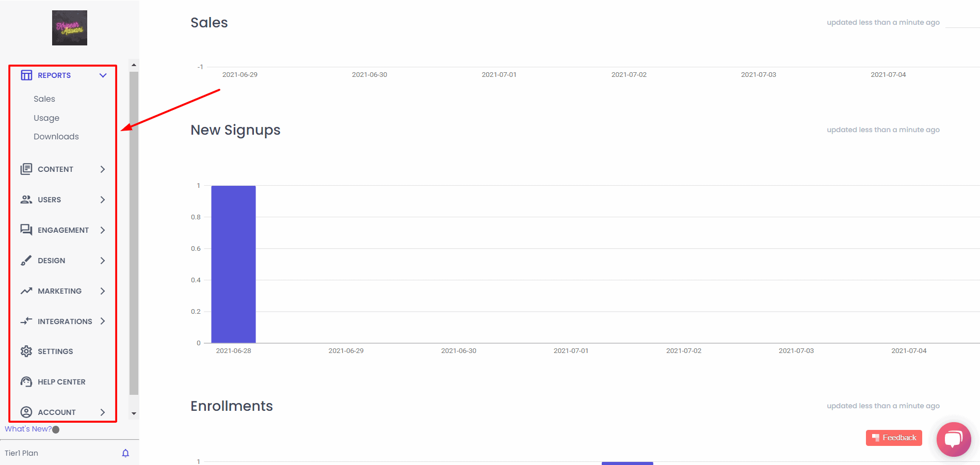Click the Content document icon

point(26,169)
